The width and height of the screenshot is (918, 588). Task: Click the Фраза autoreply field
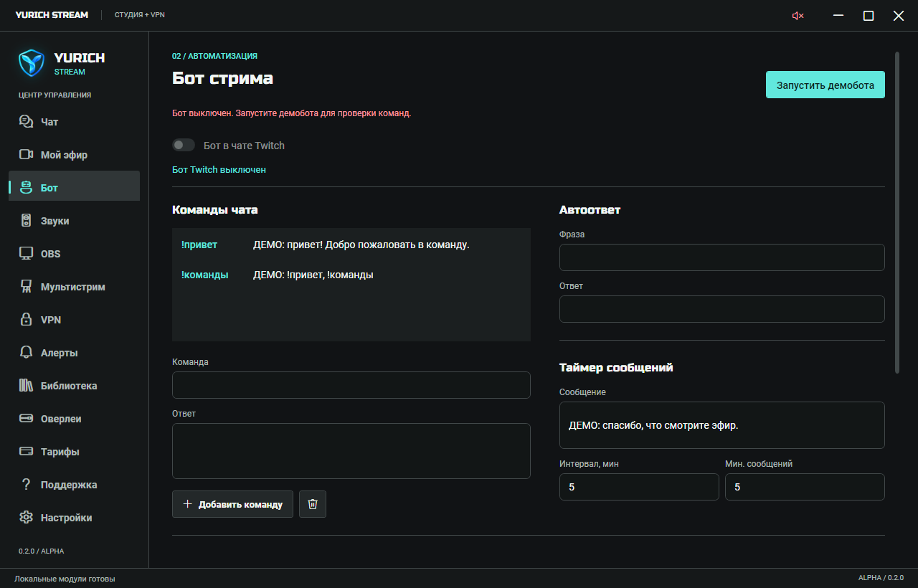pos(722,257)
